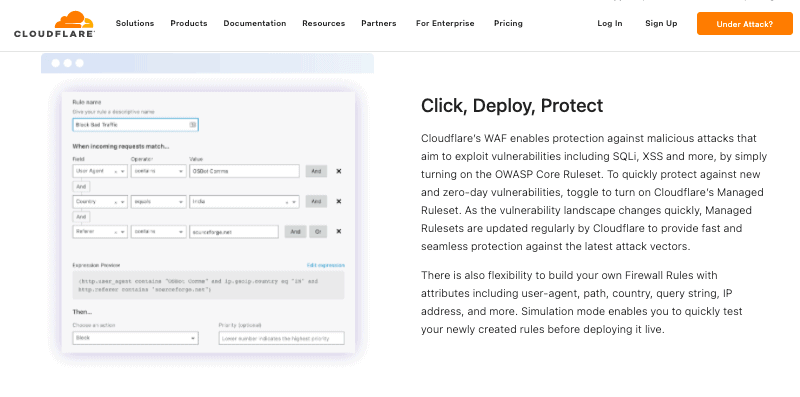This screenshot has height=397, width=800.
Task: Click the expression preview code box
Action: point(208,285)
